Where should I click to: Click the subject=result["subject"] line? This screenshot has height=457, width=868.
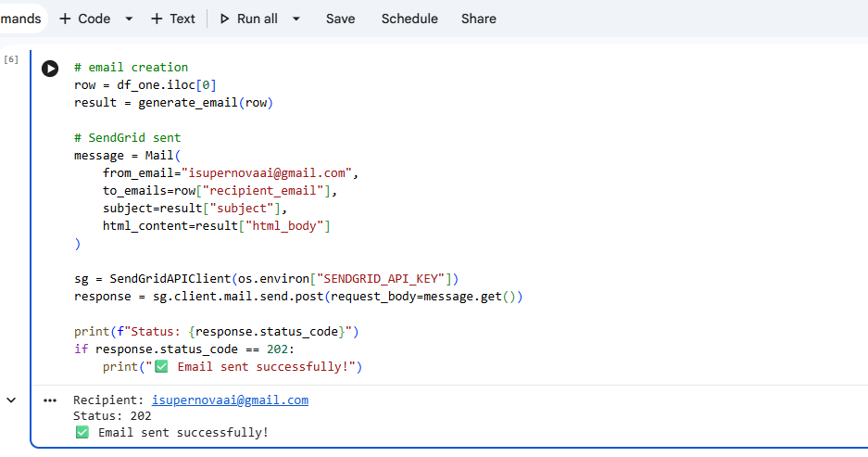click(195, 209)
